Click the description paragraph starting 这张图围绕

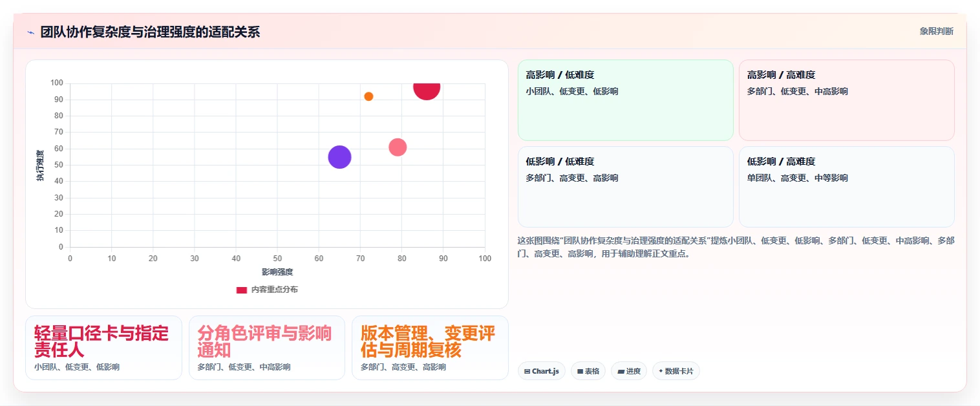coord(736,247)
